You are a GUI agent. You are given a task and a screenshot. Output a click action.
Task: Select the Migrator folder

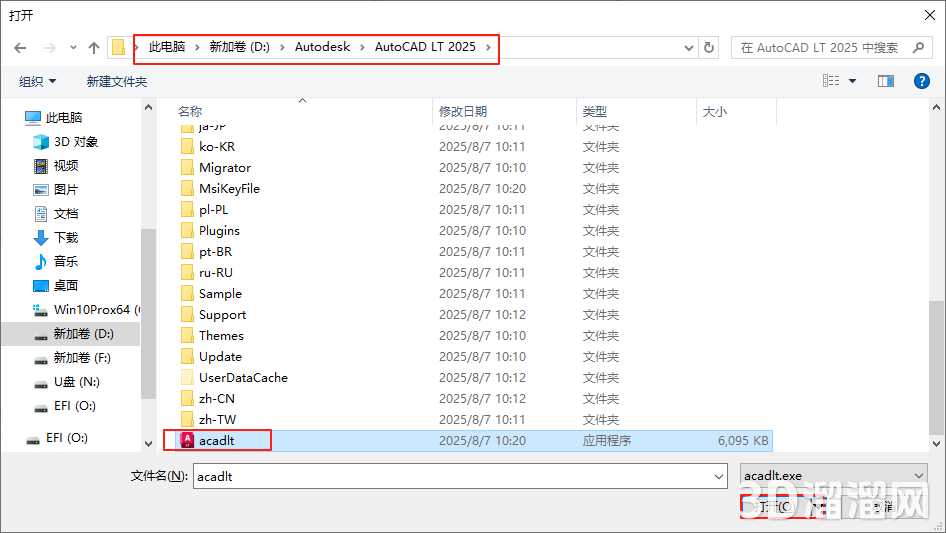pos(224,168)
